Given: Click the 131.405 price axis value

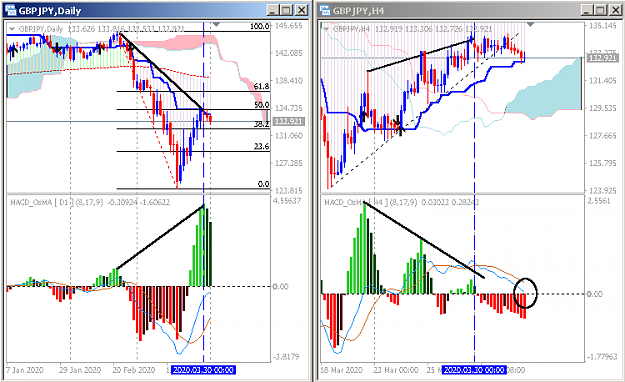Looking at the screenshot, I should [603, 81].
